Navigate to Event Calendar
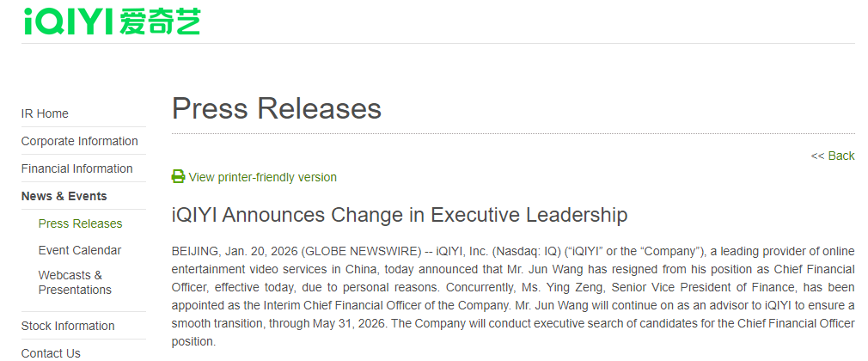Screen dimensions: 868x361 [80, 250]
